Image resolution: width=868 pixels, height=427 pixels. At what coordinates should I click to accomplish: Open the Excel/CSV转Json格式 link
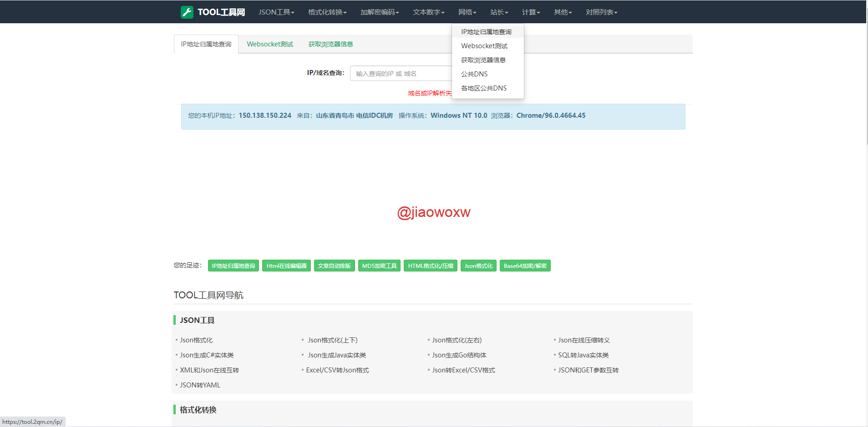(x=337, y=370)
